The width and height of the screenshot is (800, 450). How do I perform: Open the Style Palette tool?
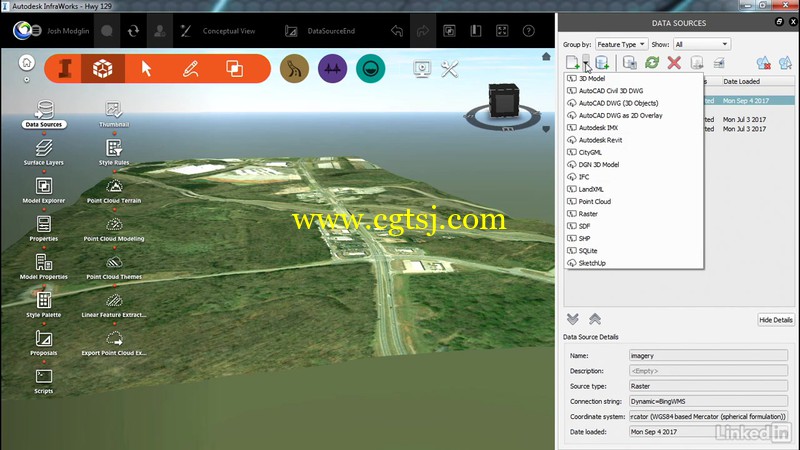pyautogui.click(x=44, y=305)
